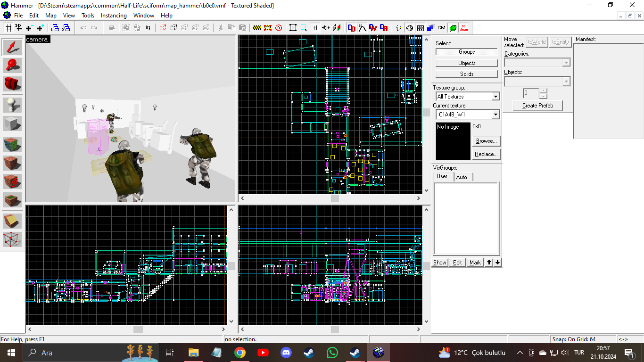Click the Groups select button
The width and height of the screenshot is (644, 362).
(467, 52)
